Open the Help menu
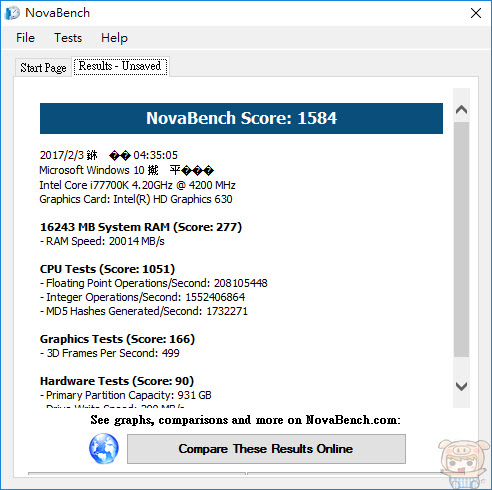 coord(114,38)
